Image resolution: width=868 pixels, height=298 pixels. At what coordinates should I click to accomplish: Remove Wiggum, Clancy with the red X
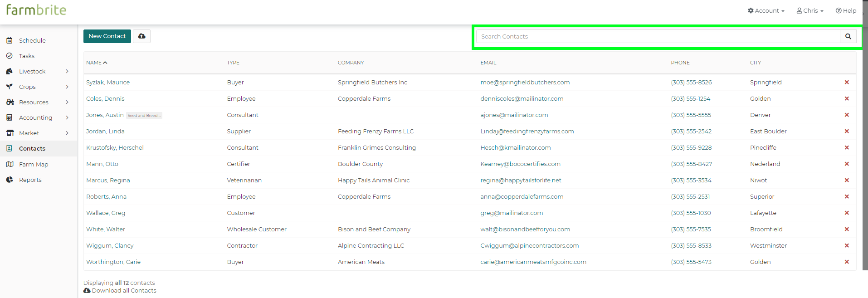coord(847,245)
